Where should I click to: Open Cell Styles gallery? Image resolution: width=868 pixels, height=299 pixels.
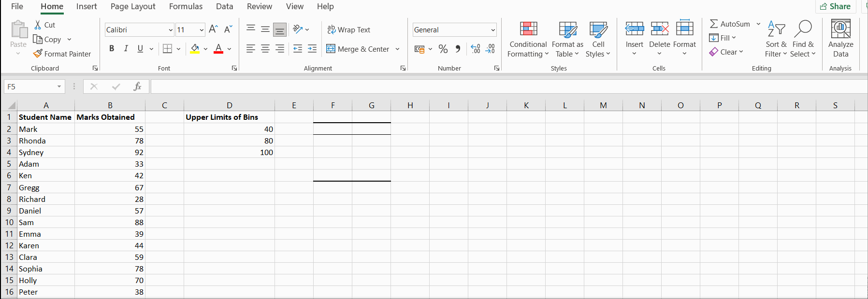598,40
